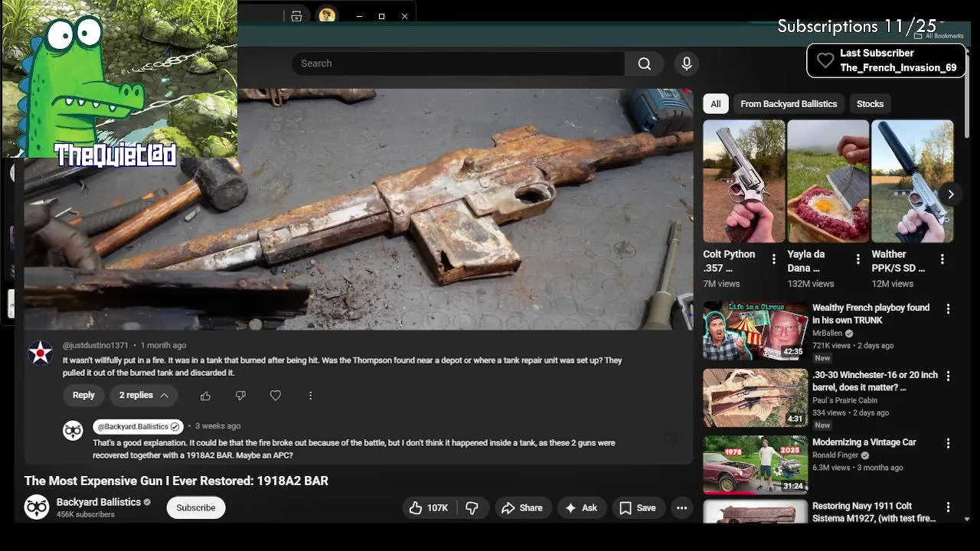Open Ronald Finger channel link

(835, 455)
